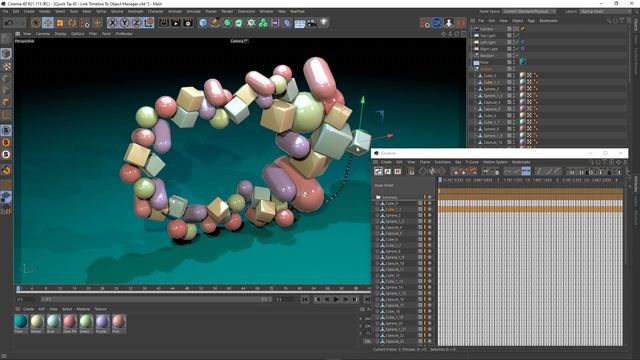Click the Undo arrow in the main toolbar

click(9, 23)
